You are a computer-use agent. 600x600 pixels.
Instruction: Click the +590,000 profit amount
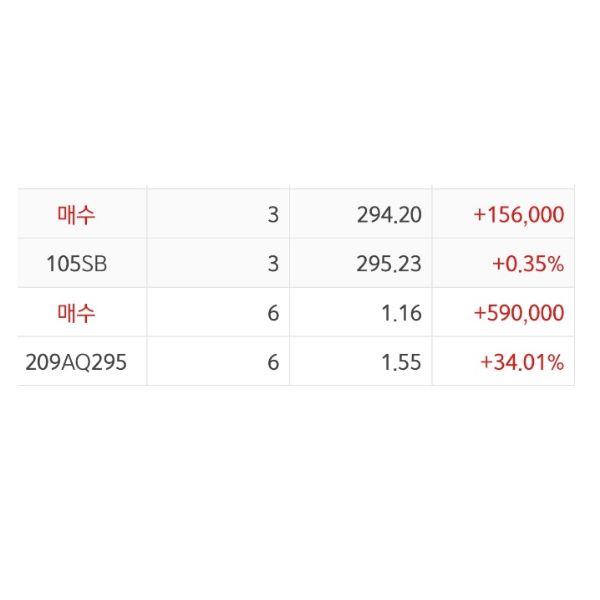tap(518, 313)
